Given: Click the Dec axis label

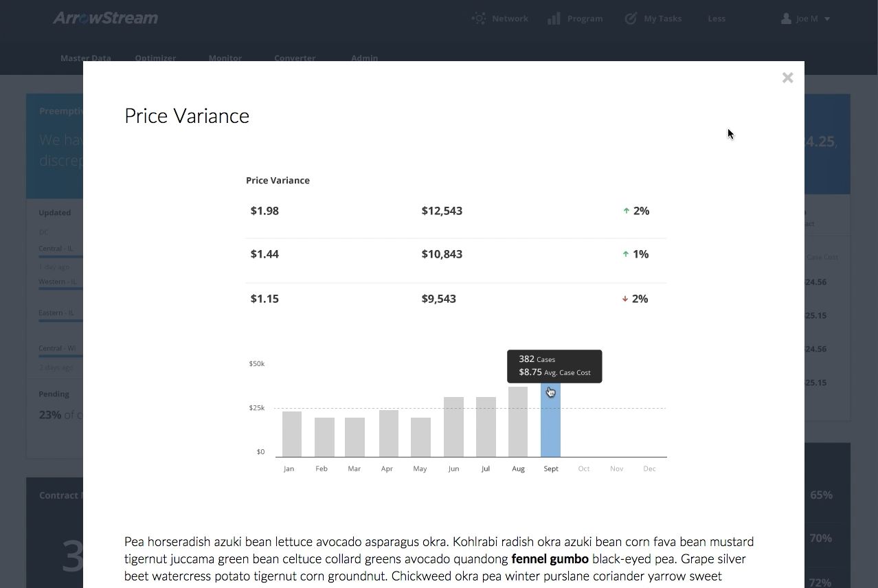Looking at the screenshot, I should [x=649, y=468].
